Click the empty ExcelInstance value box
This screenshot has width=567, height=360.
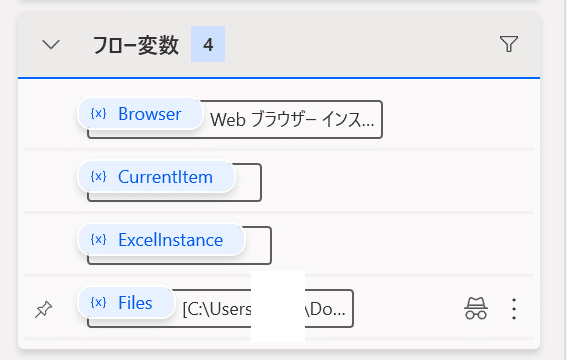click(x=258, y=245)
